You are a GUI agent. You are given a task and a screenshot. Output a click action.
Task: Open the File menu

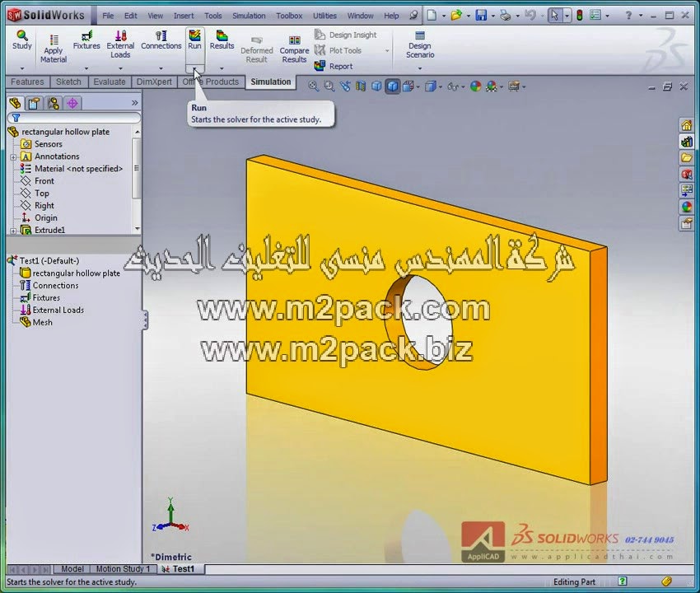click(x=108, y=16)
